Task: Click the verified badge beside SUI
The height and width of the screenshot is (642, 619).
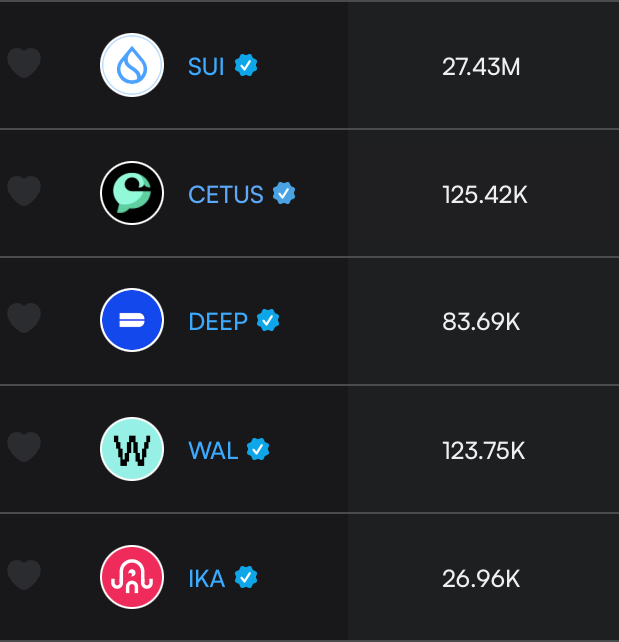Action: (246, 65)
